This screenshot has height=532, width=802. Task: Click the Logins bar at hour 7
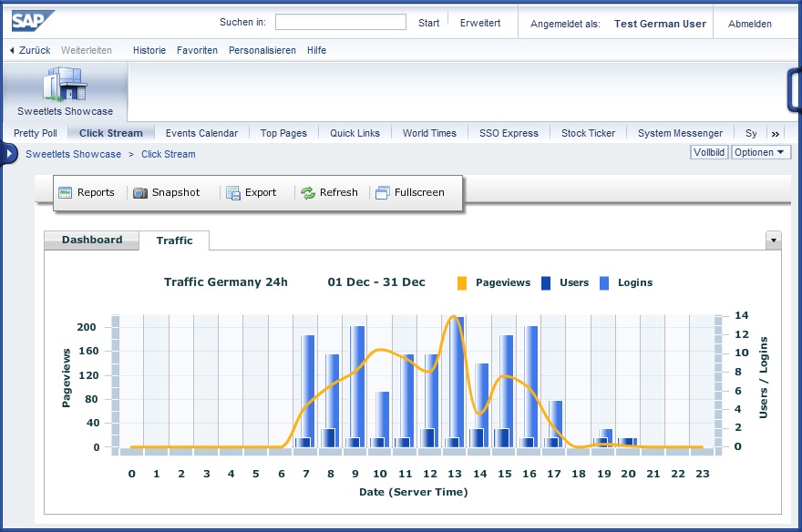point(307,391)
